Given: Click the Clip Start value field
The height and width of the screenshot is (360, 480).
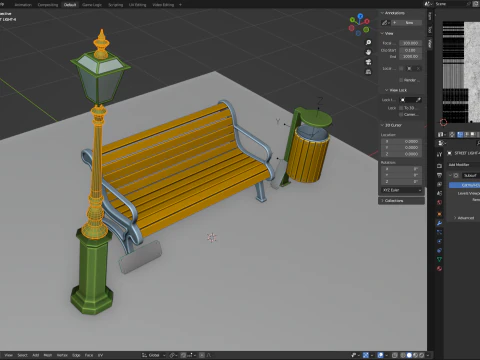Looking at the screenshot, I should pyautogui.click(x=410, y=50).
